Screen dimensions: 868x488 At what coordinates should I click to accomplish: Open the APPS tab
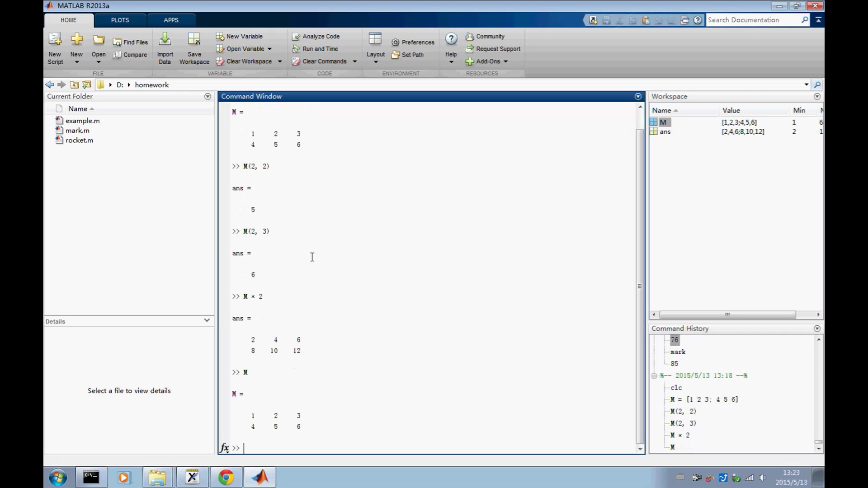pos(171,20)
